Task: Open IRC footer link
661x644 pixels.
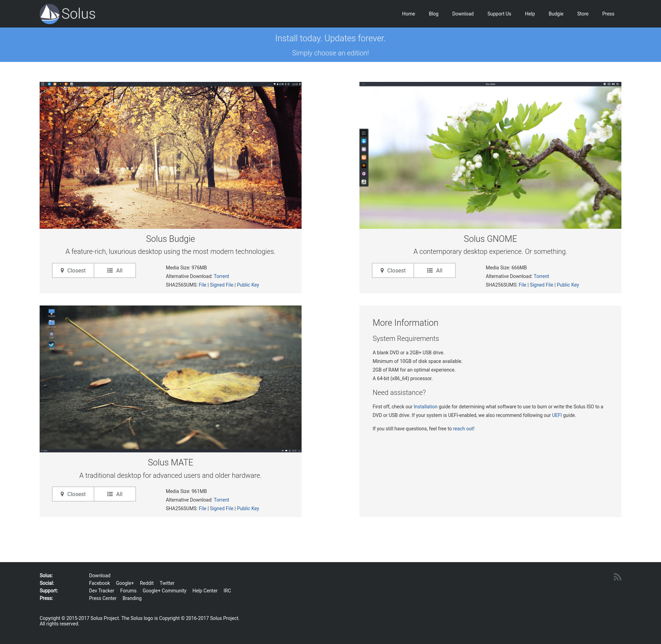Action: pyautogui.click(x=227, y=591)
